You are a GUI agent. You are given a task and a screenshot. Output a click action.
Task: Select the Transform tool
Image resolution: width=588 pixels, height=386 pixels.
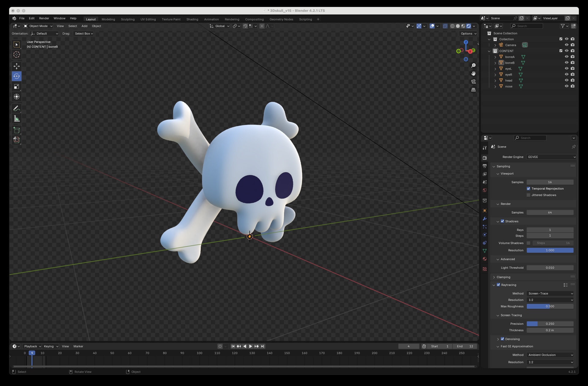(x=17, y=97)
